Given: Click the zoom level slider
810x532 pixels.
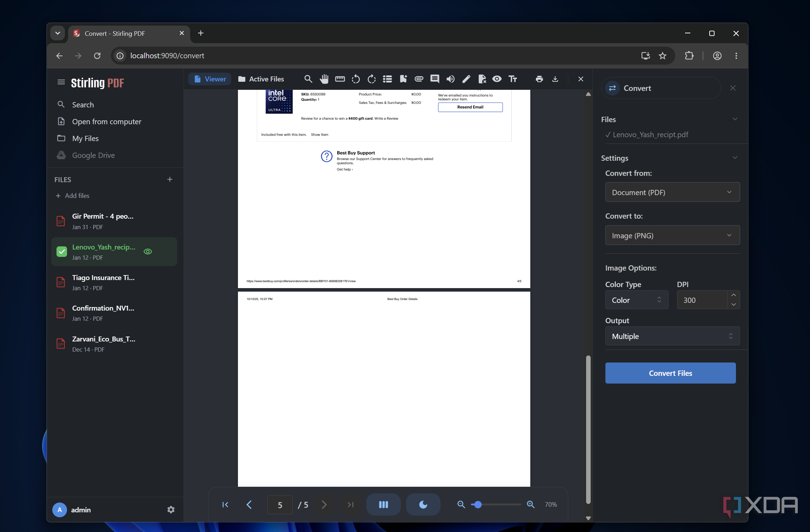Looking at the screenshot, I should tap(496, 504).
